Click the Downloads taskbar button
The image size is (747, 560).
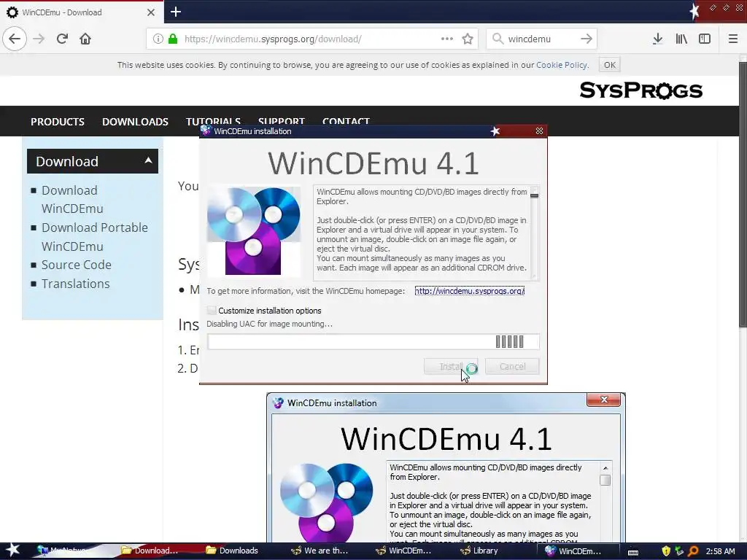pos(232,551)
